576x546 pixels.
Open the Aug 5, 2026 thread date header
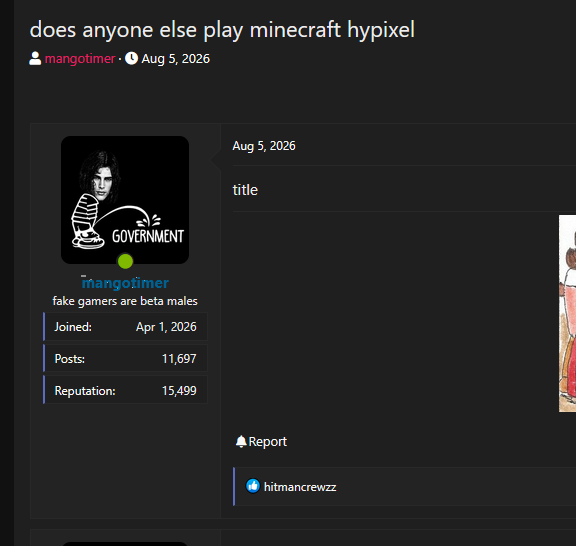[176, 59]
